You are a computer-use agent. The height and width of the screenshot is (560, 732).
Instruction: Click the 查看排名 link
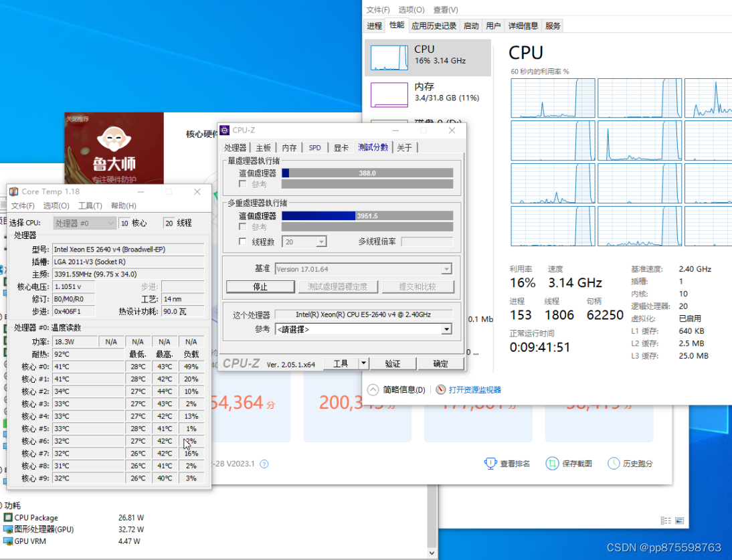point(515,464)
